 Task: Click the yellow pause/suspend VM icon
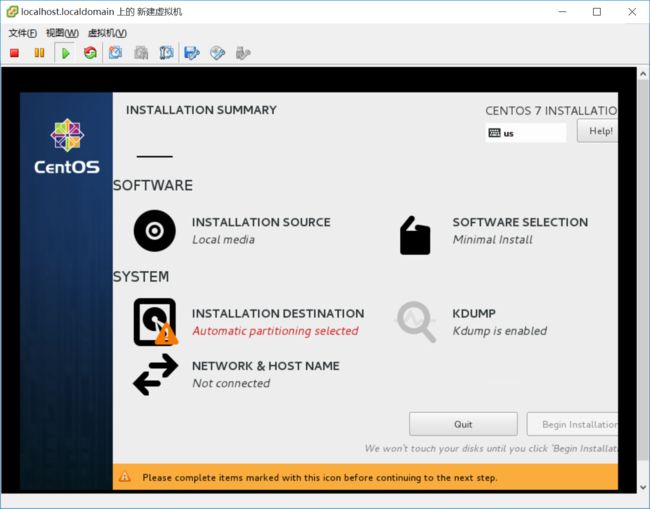coord(39,53)
